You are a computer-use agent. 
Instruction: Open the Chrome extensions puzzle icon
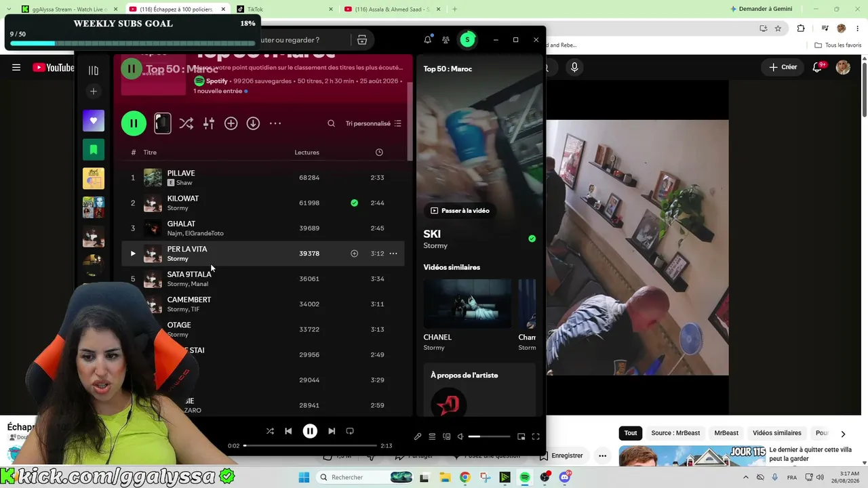pos(801,28)
